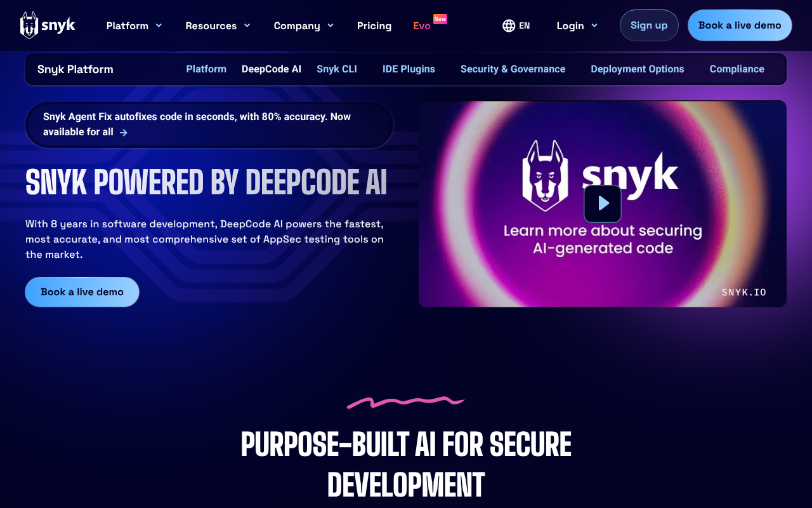Go to the Evo page
This screenshot has width=812, height=508.
(422, 26)
